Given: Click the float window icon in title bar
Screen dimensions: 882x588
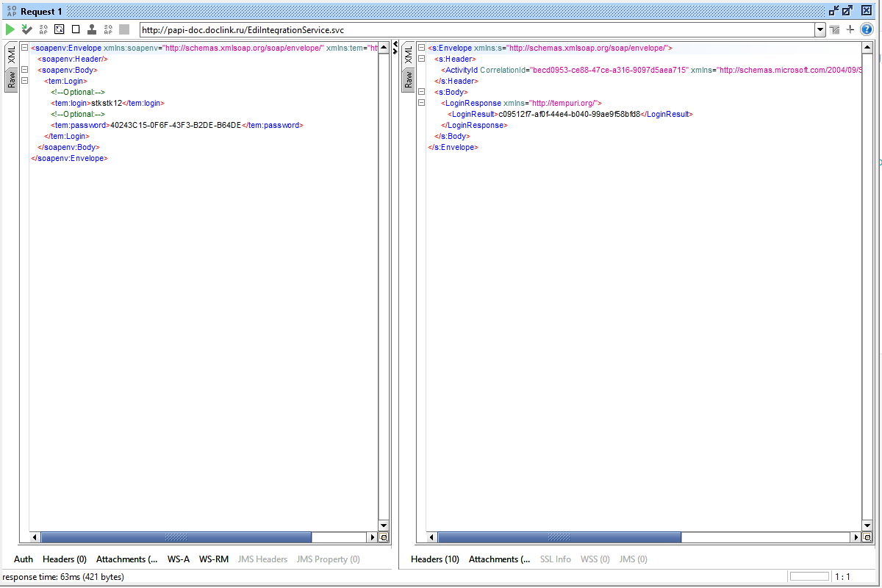Looking at the screenshot, I should [833, 10].
